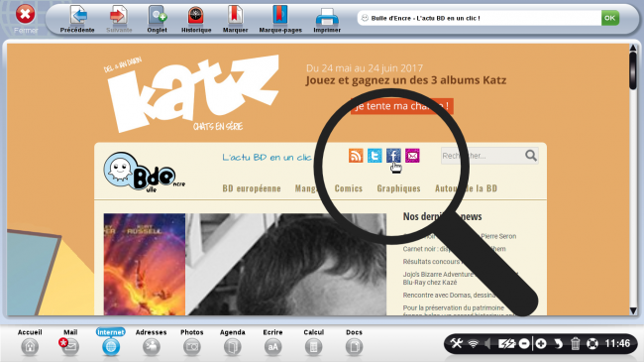The height and width of the screenshot is (362, 644).
Task: Bookmark this page with Marquer
Action: tap(235, 19)
